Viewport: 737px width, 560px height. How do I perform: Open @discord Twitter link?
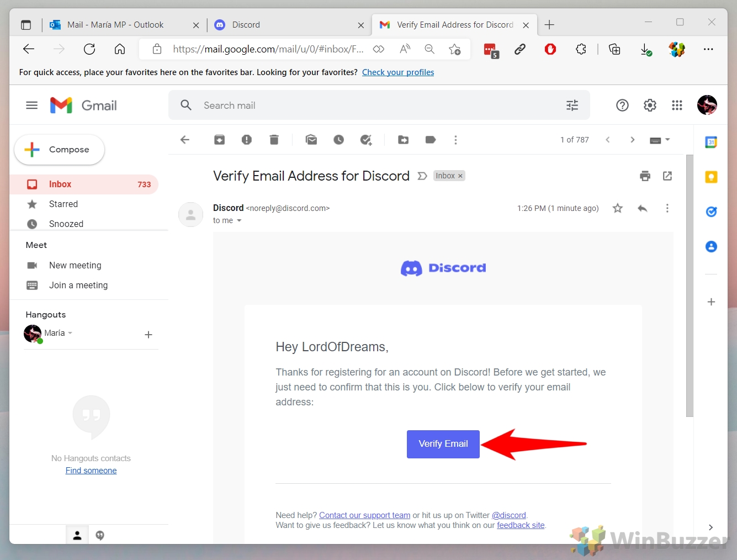tap(509, 515)
